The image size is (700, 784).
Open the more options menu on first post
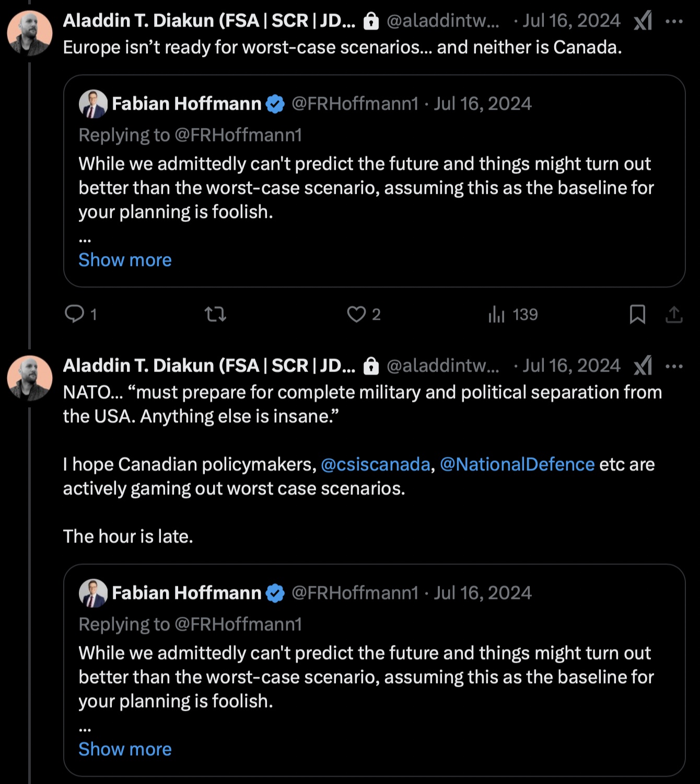(x=674, y=21)
